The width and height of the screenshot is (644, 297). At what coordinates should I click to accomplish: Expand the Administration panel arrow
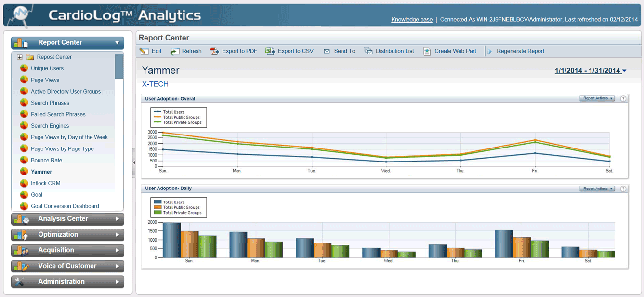click(x=118, y=282)
